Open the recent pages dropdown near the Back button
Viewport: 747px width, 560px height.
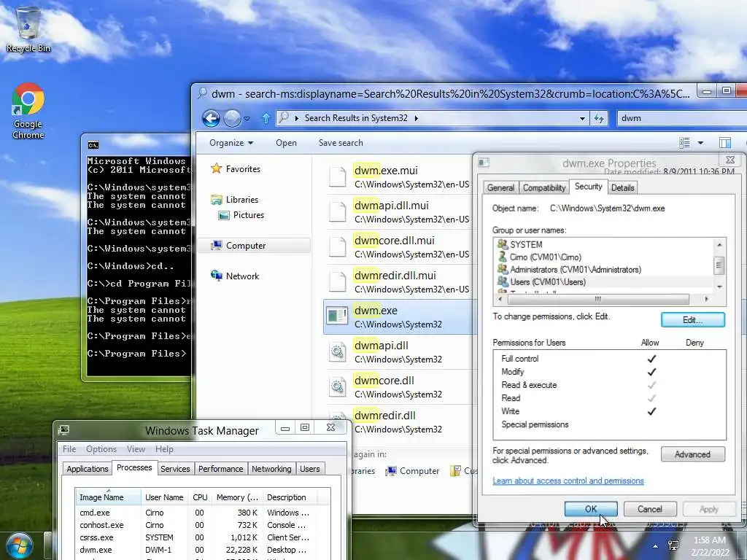tap(247, 119)
